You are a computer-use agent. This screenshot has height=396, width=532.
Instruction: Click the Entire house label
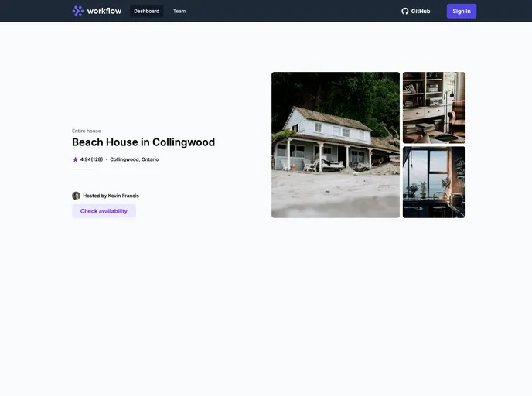coord(87,131)
